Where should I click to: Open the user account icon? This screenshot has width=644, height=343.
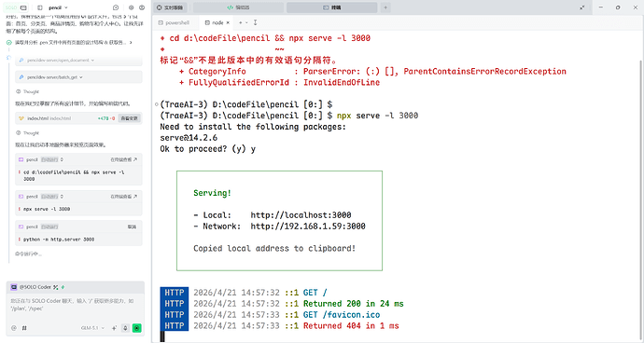coord(142,7)
